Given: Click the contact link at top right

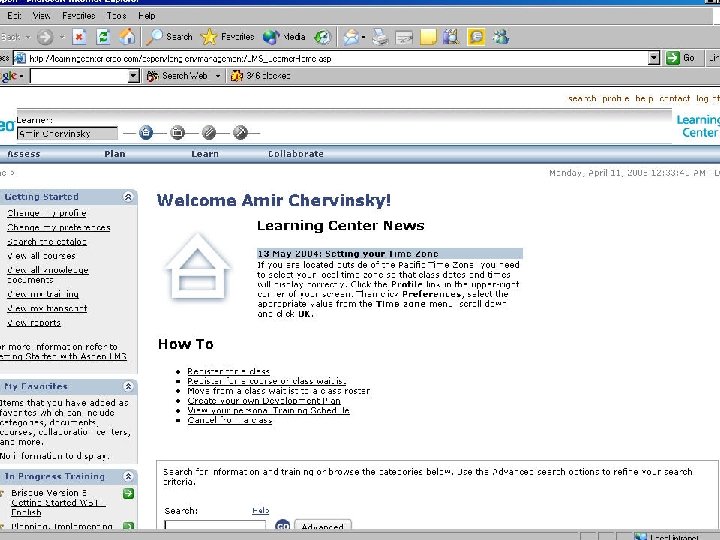Looking at the screenshot, I should (x=675, y=98).
